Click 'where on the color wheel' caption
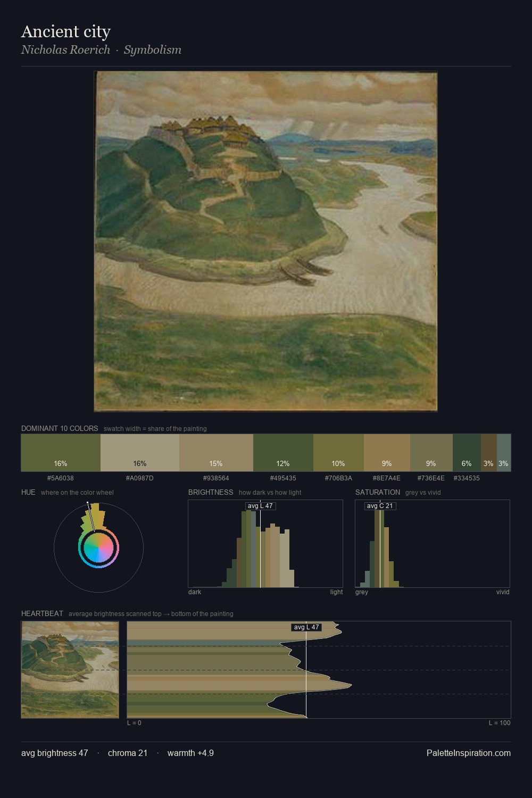Viewport: 532px width, 798px height. [x=77, y=493]
